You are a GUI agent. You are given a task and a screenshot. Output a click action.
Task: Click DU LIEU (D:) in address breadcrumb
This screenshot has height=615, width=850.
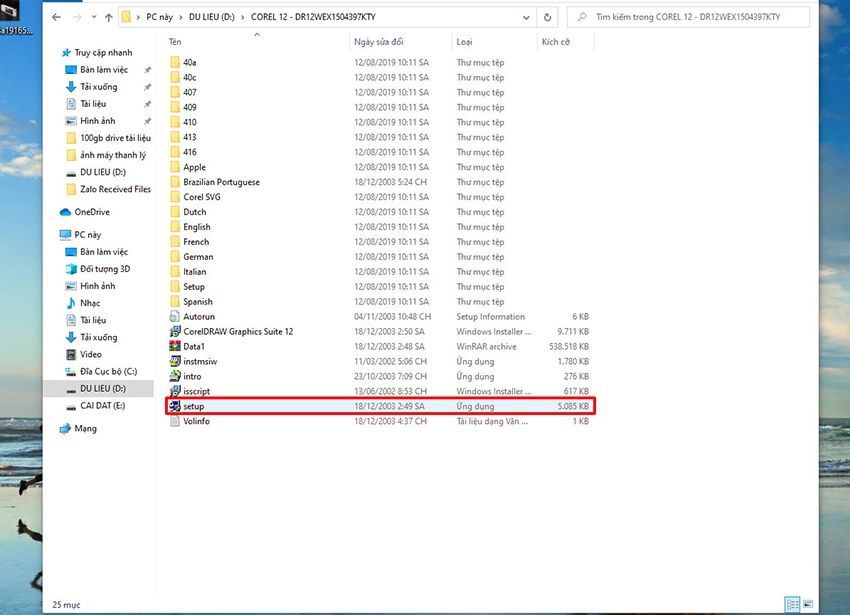pos(211,17)
